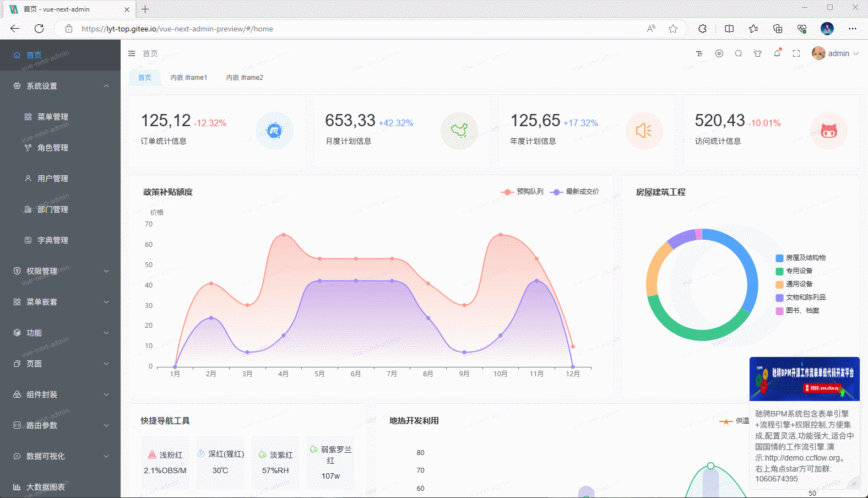The height and width of the screenshot is (498, 868).
Task: Open the font size switcher icon
Action: pos(699,53)
